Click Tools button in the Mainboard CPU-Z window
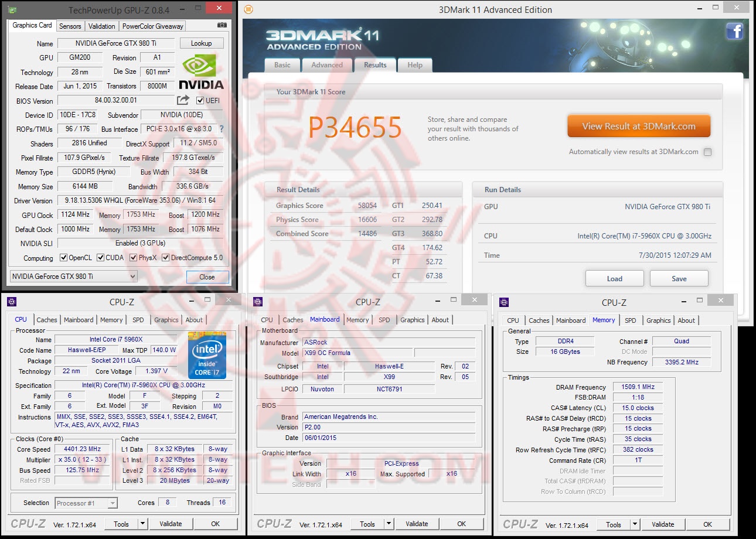This screenshot has width=756, height=539. click(367, 524)
